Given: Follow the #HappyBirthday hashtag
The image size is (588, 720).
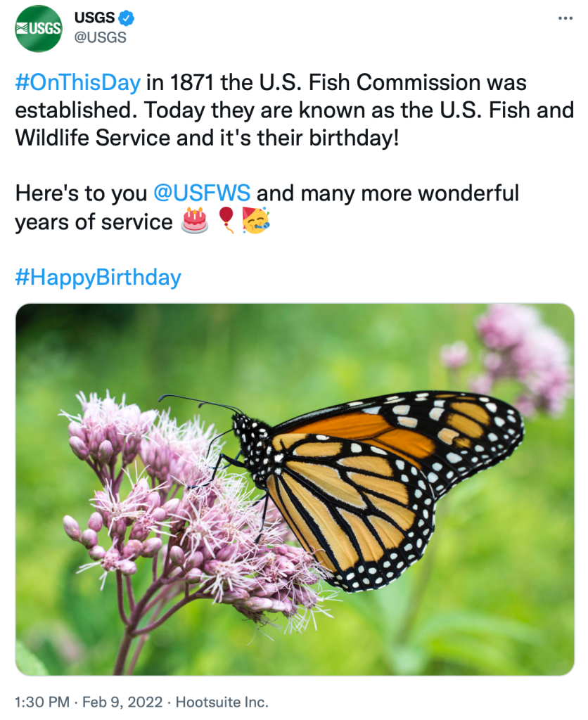Looking at the screenshot, I should (x=98, y=277).
